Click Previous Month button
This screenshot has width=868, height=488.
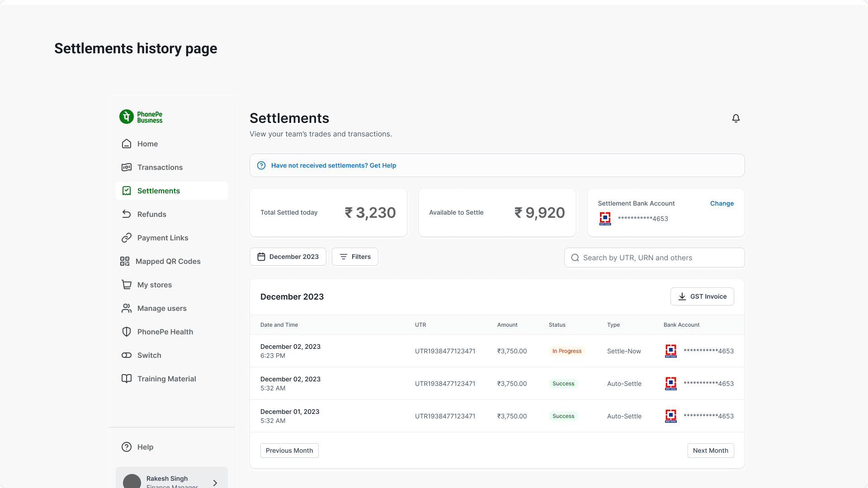[289, 450]
